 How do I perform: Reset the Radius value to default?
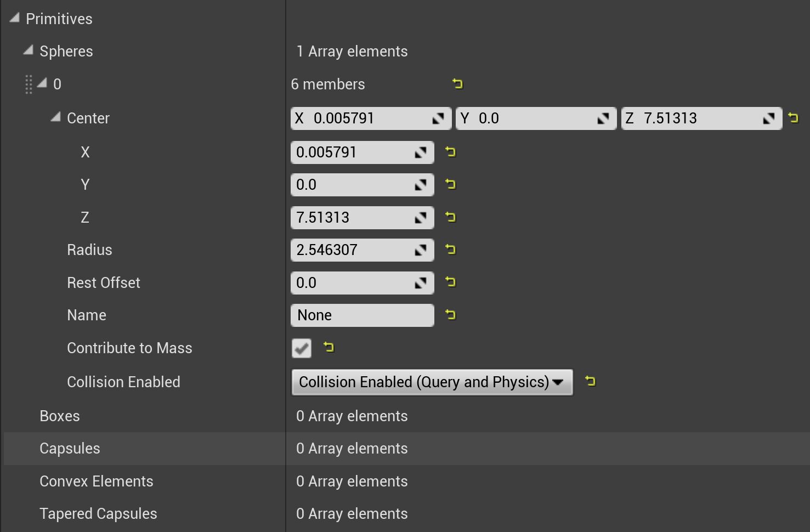pyautogui.click(x=450, y=250)
